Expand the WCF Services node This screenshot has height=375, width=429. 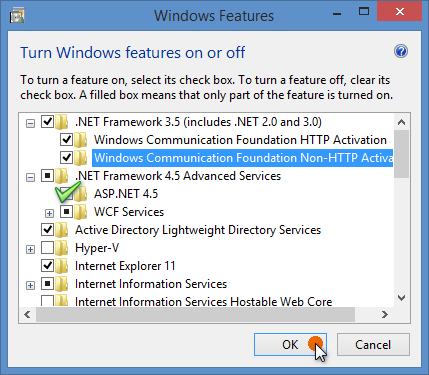[49, 213]
